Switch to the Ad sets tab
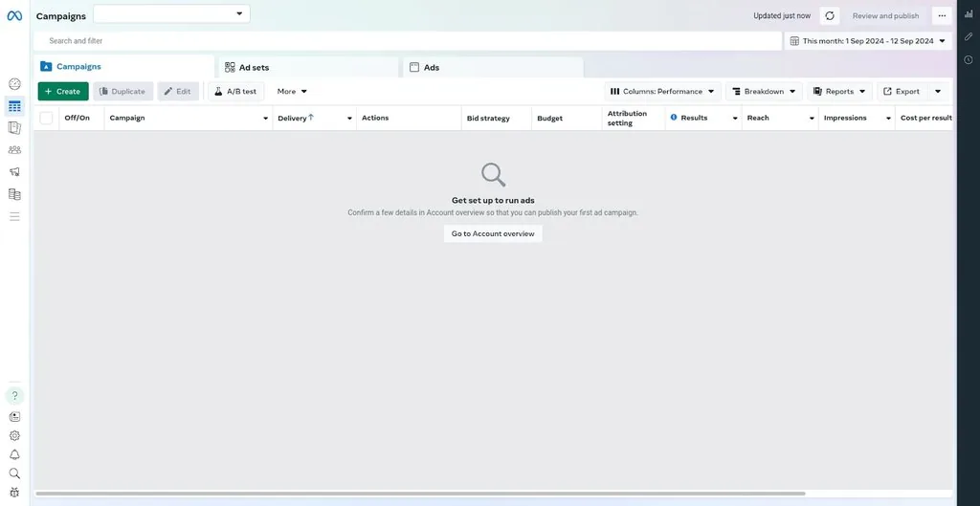 [x=254, y=68]
